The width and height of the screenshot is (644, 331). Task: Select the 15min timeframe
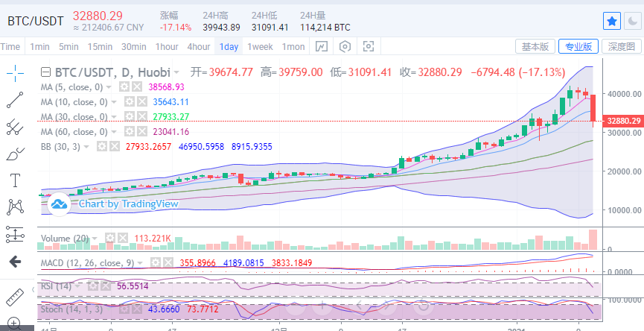click(x=100, y=46)
